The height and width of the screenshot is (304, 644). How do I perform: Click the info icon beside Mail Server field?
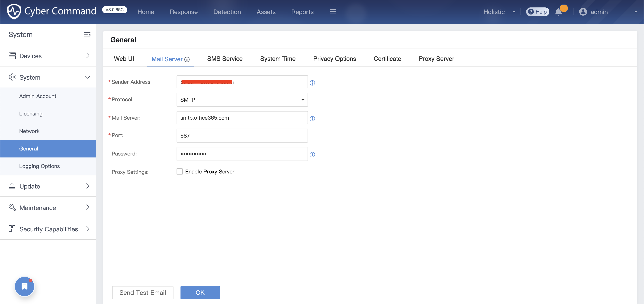tap(312, 119)
